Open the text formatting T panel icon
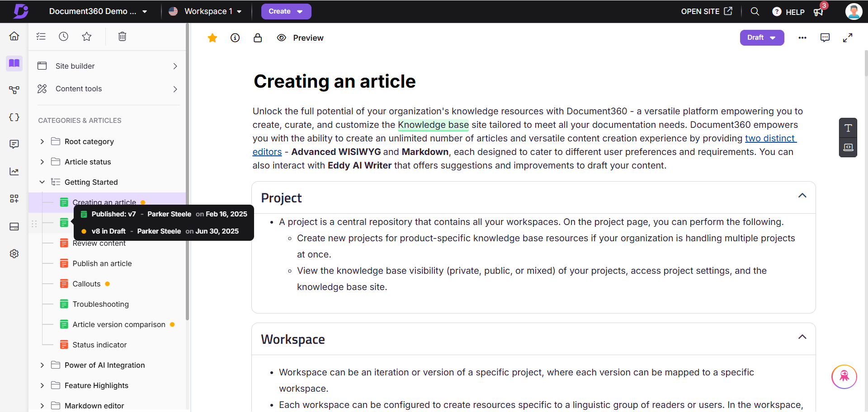868x412 pixels. (x=848, y=128)
